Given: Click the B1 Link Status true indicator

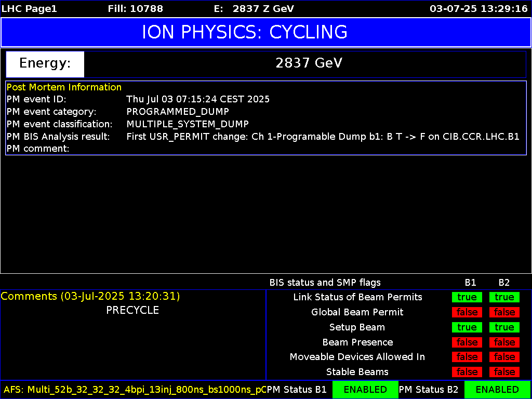Looking at the screenshot, I should click(467, 297).
